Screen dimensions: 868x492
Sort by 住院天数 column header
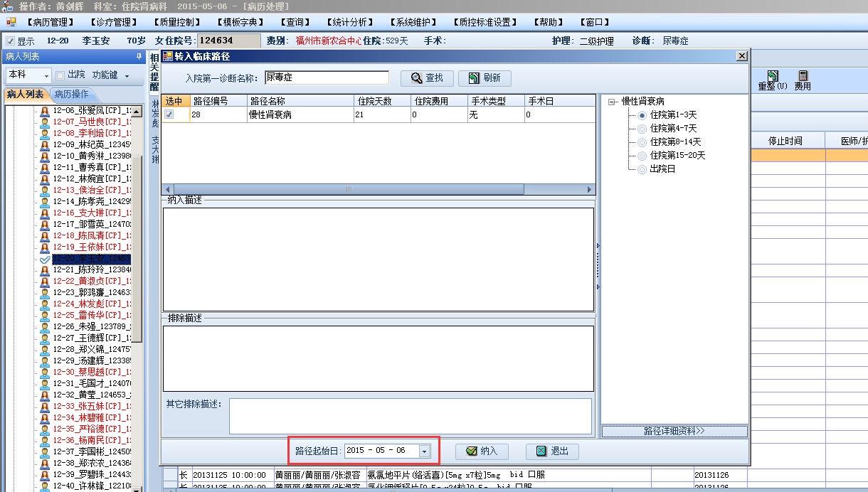click(x=382, y=101)
